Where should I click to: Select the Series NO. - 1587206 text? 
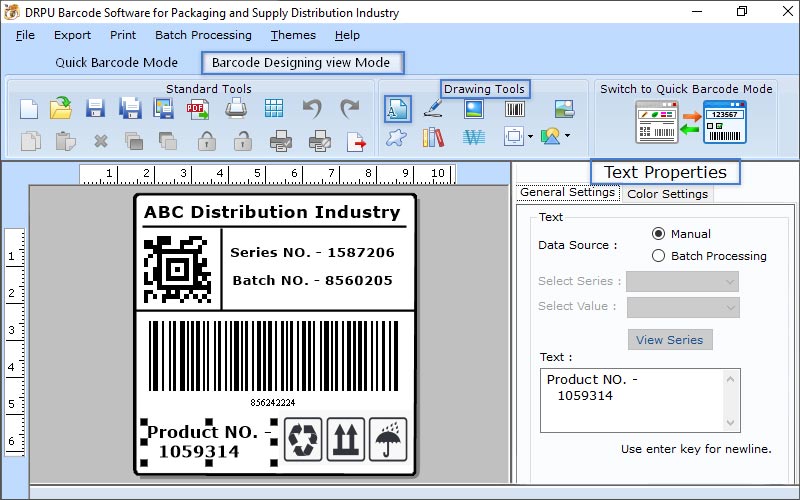312,252
